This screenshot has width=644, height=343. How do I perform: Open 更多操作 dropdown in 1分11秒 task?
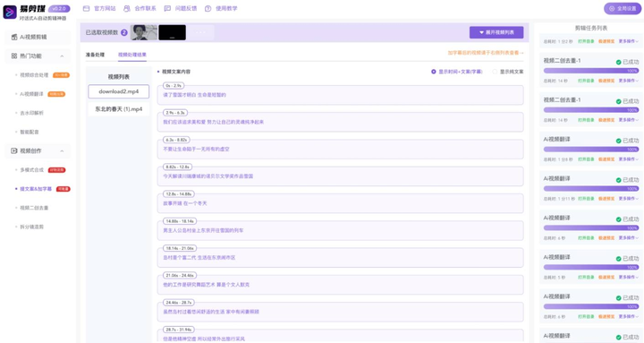(629, 199)
